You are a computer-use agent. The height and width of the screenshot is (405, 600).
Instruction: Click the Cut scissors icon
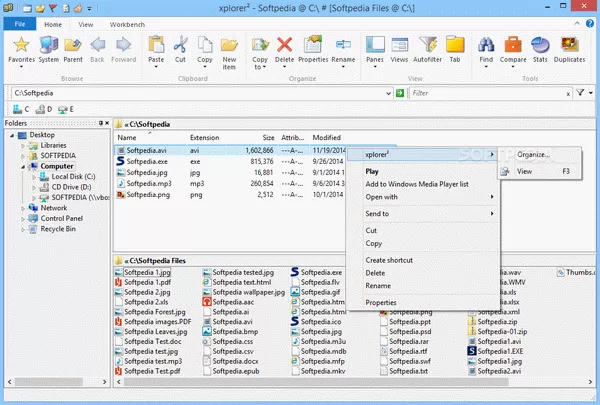180,47
